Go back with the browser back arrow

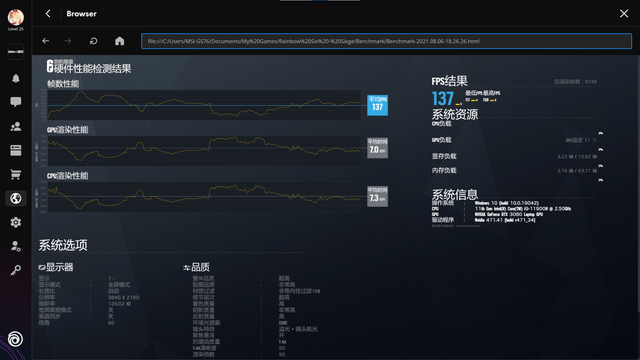pyautogui.click(x=46, y=41)
